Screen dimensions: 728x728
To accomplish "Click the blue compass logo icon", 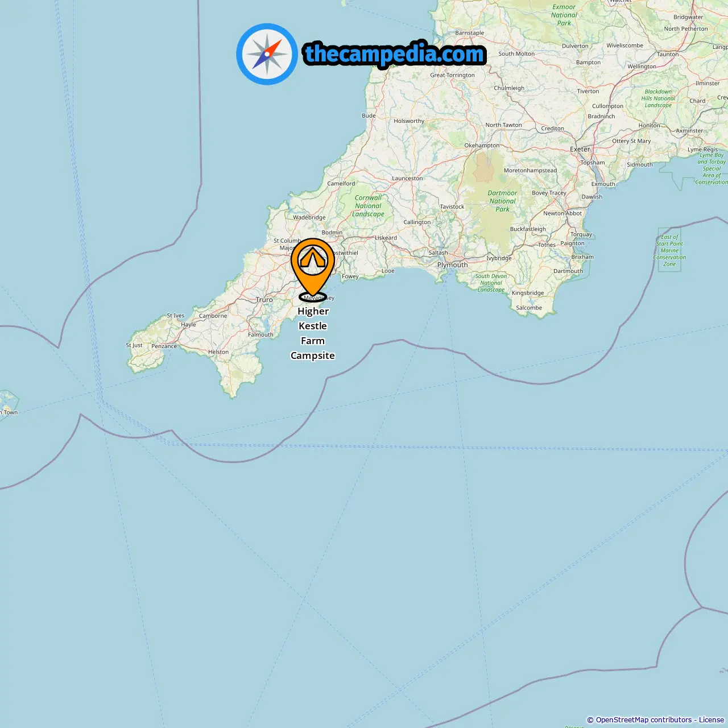I will click(267, 54).
